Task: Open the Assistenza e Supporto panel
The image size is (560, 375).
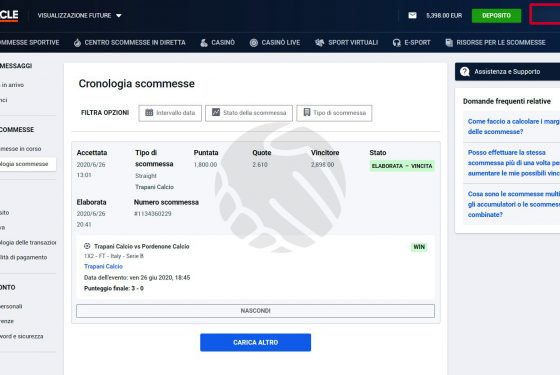Action: click(508, 72)
